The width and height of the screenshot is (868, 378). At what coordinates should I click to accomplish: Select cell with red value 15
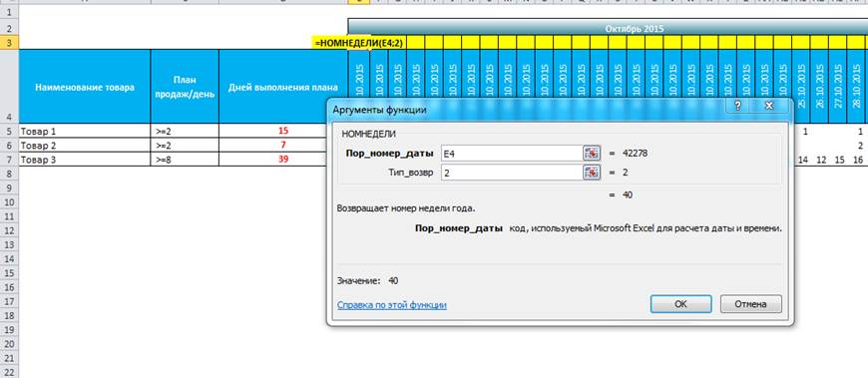click(x=283, y=132)
